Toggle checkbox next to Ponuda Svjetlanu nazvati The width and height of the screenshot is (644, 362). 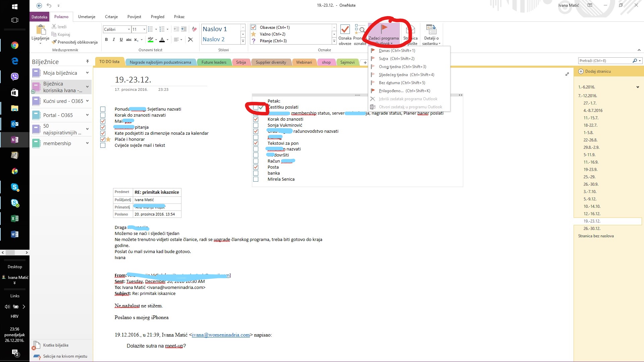[102, 109]
